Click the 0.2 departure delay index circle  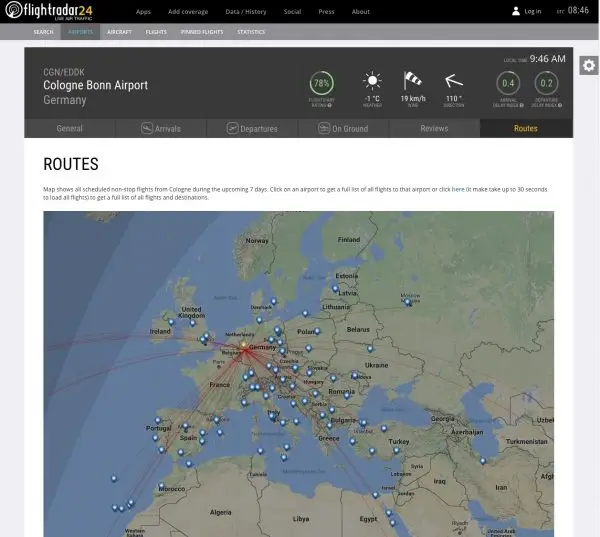click(x=546, y=83)
